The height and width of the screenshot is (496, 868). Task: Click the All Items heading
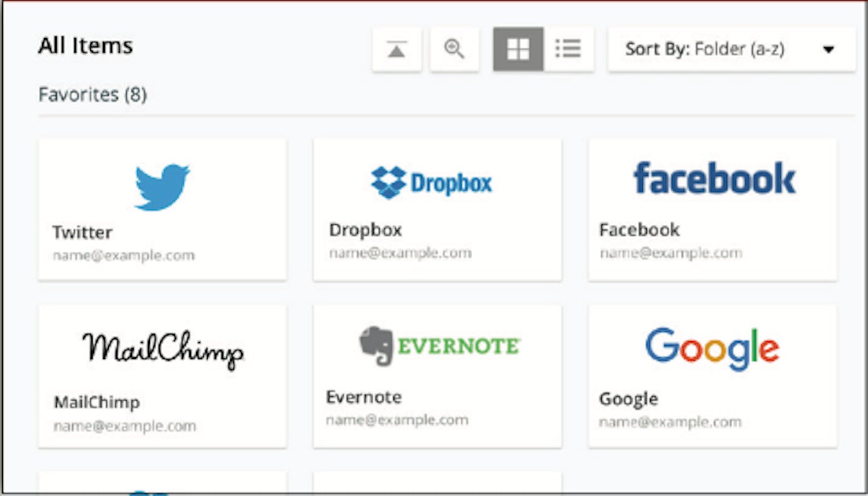tap(86, 46)
